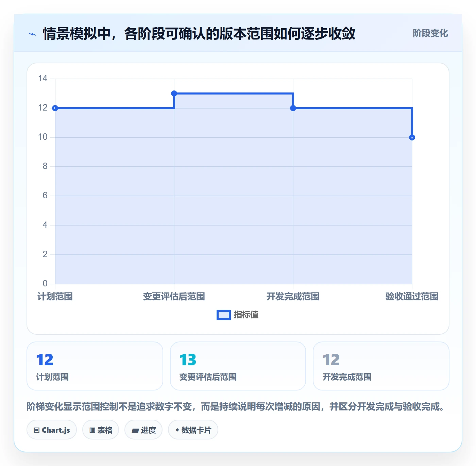Click the square icon in the Chart.js chip
This screenshot has height=466, width=476.
click(x=37, y=430)
